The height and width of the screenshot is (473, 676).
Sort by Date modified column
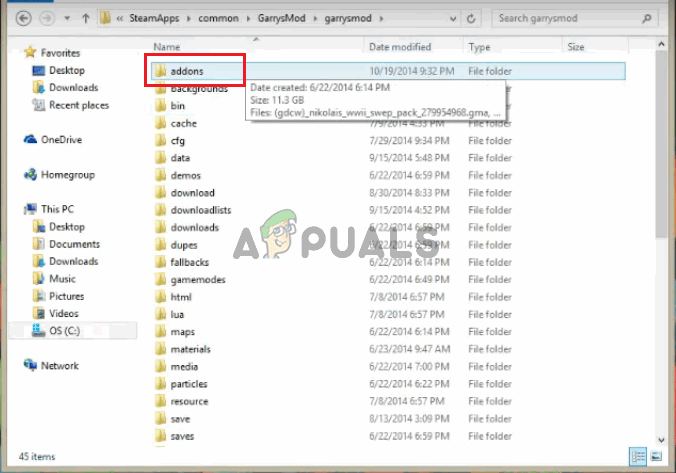[x=400, y=47]
